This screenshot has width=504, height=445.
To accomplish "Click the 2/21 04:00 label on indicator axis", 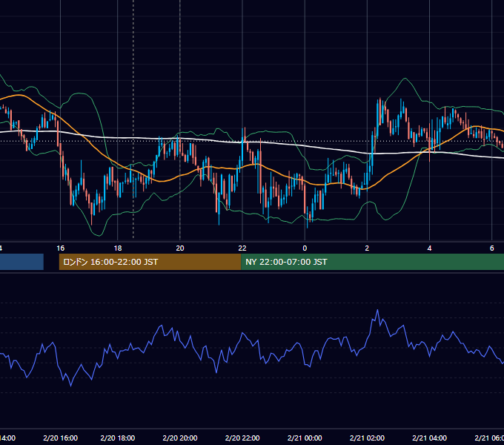I will pos(429,438).
